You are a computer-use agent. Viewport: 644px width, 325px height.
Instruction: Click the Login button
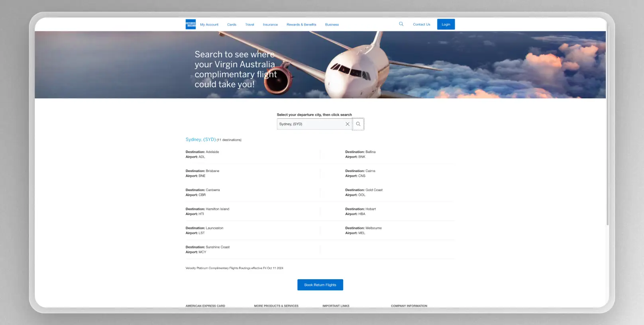coord(446,24)
